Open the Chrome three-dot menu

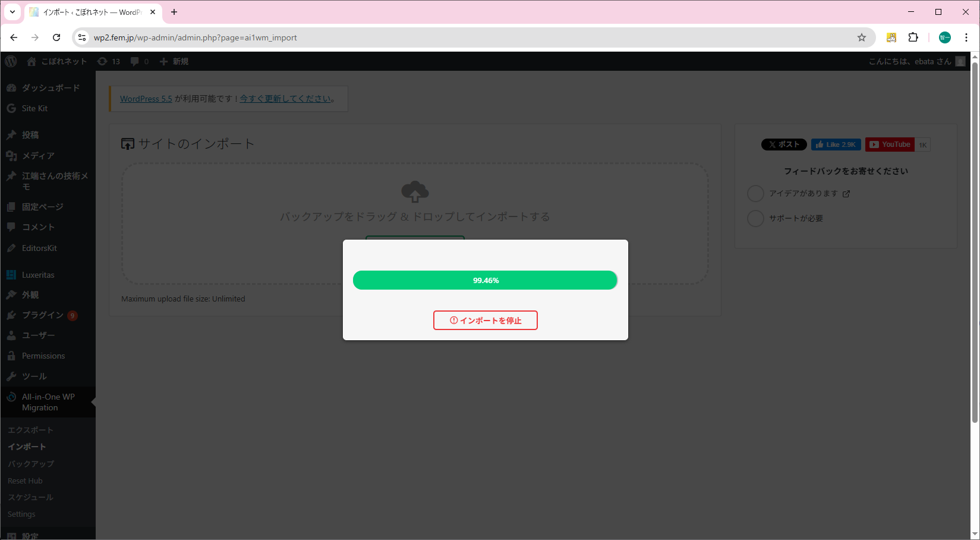966,37
